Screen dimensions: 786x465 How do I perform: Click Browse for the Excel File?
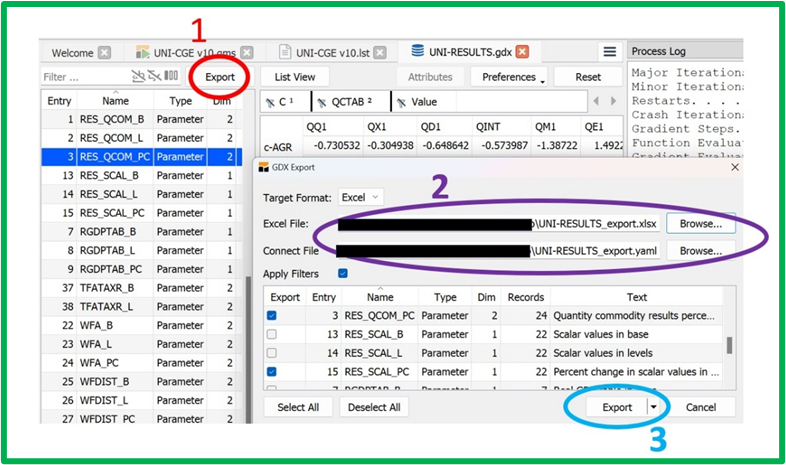[701, 223]
